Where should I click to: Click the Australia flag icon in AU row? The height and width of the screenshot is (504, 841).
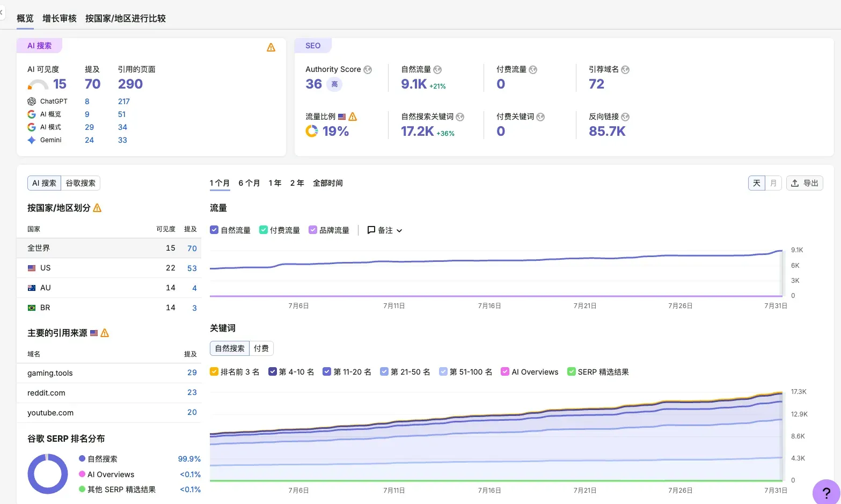coord(32,288)
